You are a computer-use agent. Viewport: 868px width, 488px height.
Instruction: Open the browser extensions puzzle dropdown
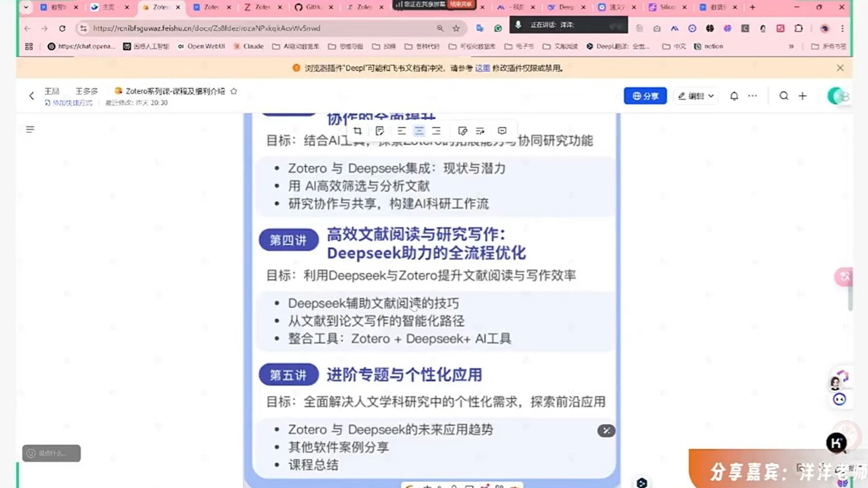click(798, 28)
